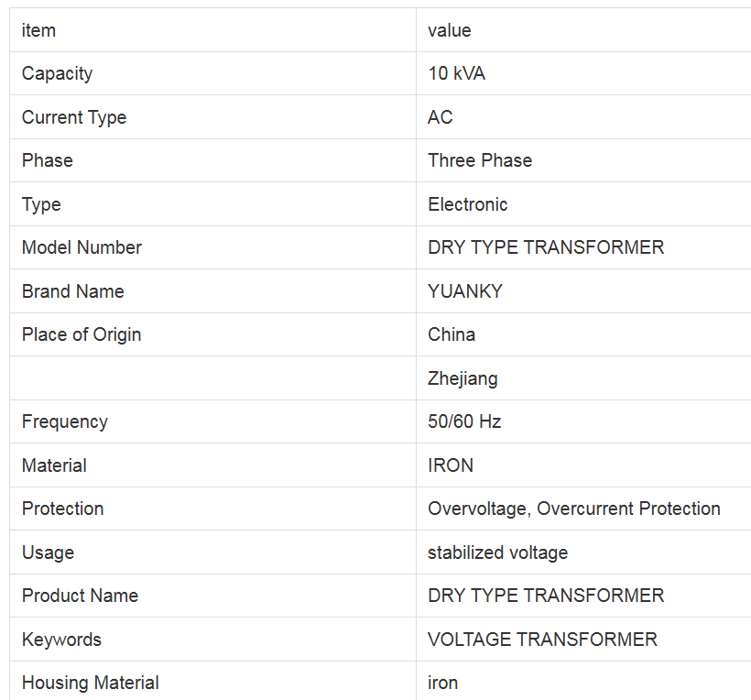The image size is (751, 700).
Task: Select the "Three Phase" value cell
Action: [480, 160]
